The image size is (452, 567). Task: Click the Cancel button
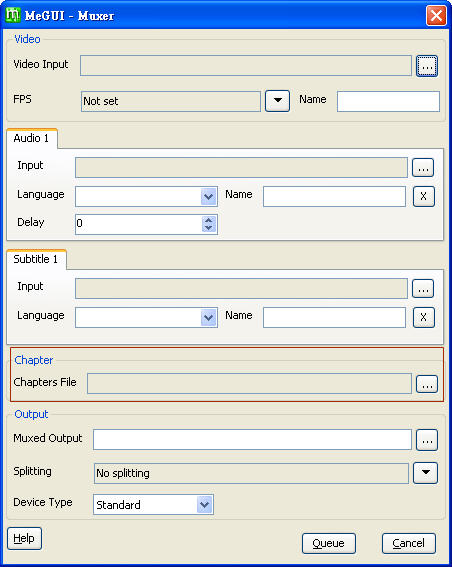pos(409,543)
